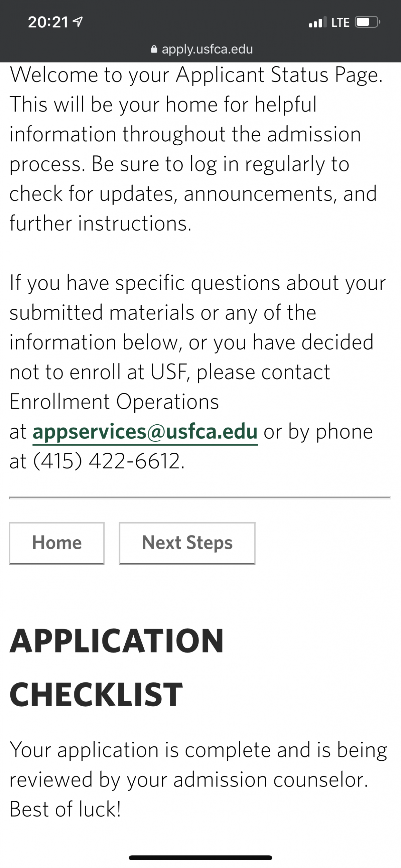
Task: Open the appservices@usfca.edu email link
Action: pyautogui.click(x=145, y=432)
